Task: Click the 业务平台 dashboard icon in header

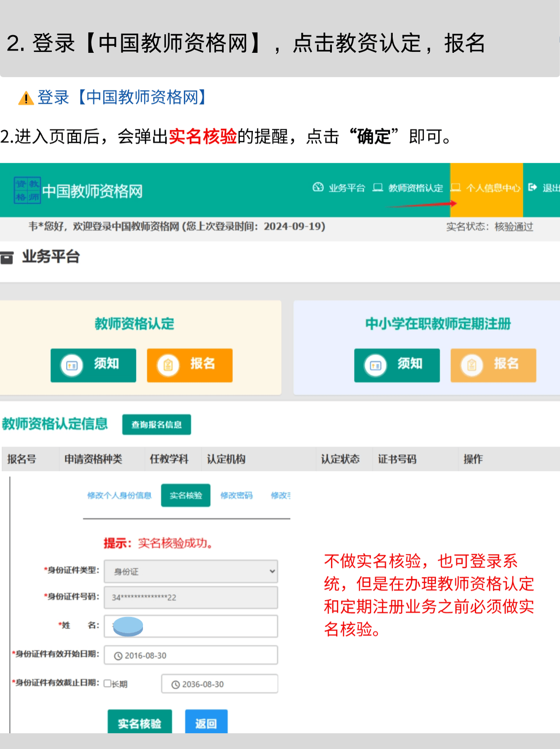Action: (x=318, y=187)
